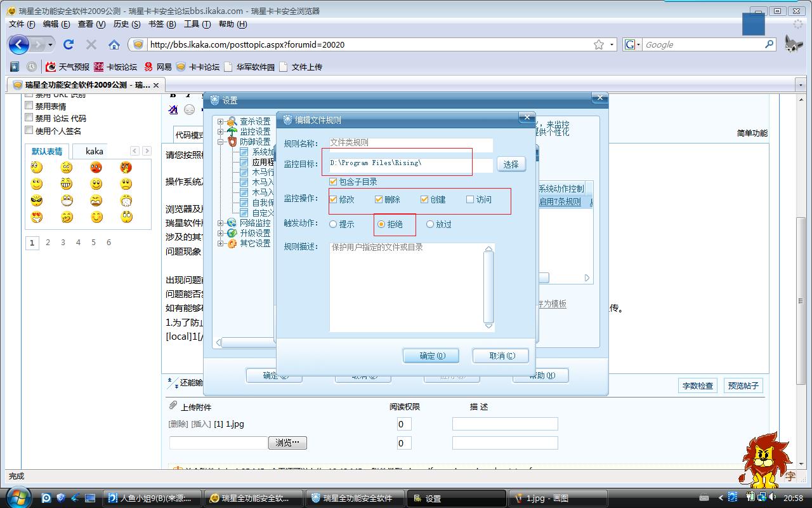Click 浏览… to choose an attachment
Screen dimensions: 812x508
pyautogui.click(x=287, y=443)
